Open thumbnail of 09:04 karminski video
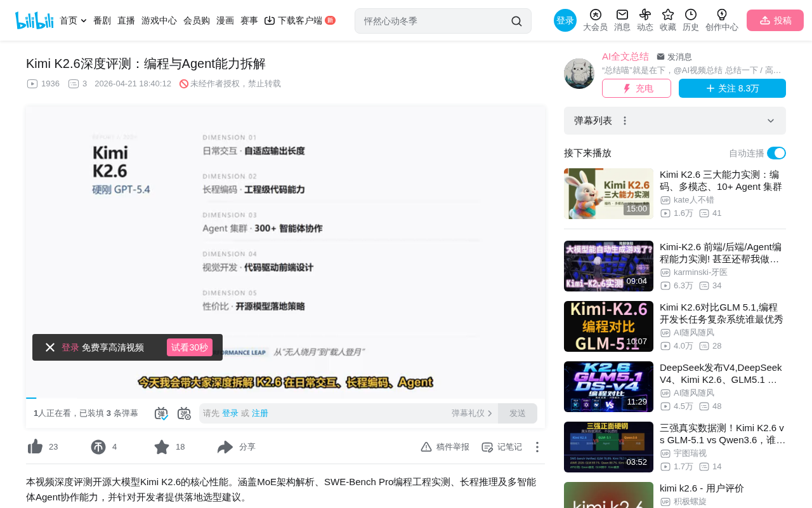Screen dimensions: 812x508 tap(608, 266)
